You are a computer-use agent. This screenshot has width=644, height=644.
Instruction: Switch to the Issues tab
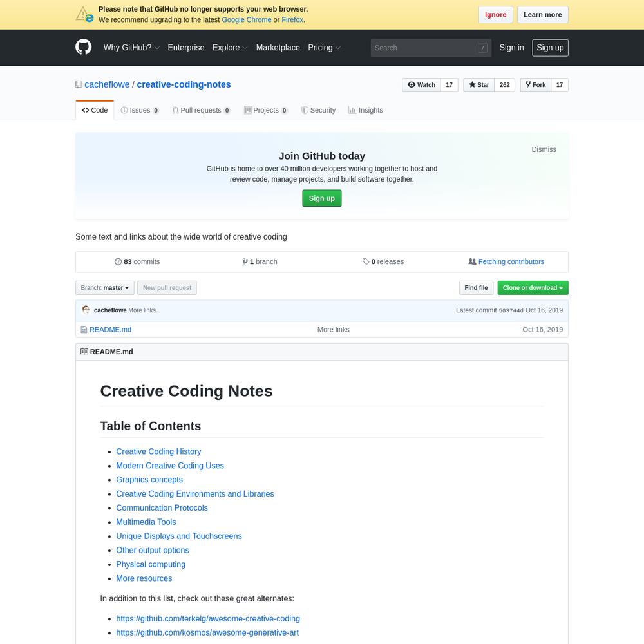point(140,110)
